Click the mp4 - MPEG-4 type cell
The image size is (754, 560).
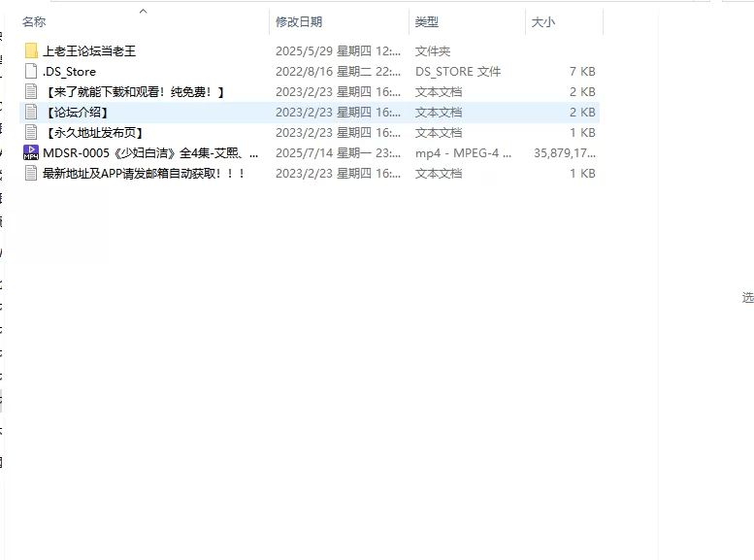pos(463,153)
